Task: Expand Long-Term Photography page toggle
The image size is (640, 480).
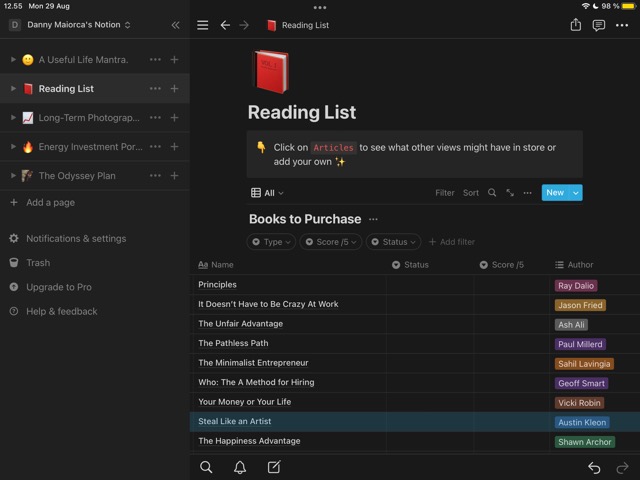Action: [x=13, y=118]
